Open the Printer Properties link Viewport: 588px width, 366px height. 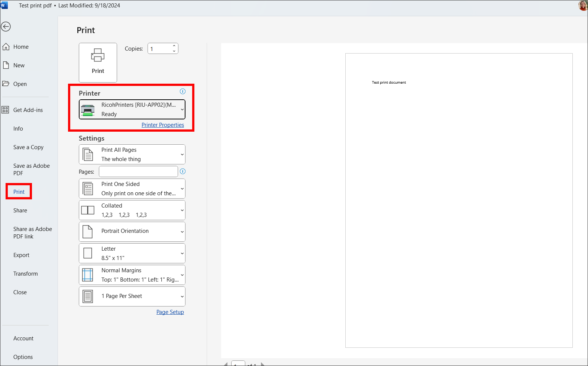pos(163,125)
